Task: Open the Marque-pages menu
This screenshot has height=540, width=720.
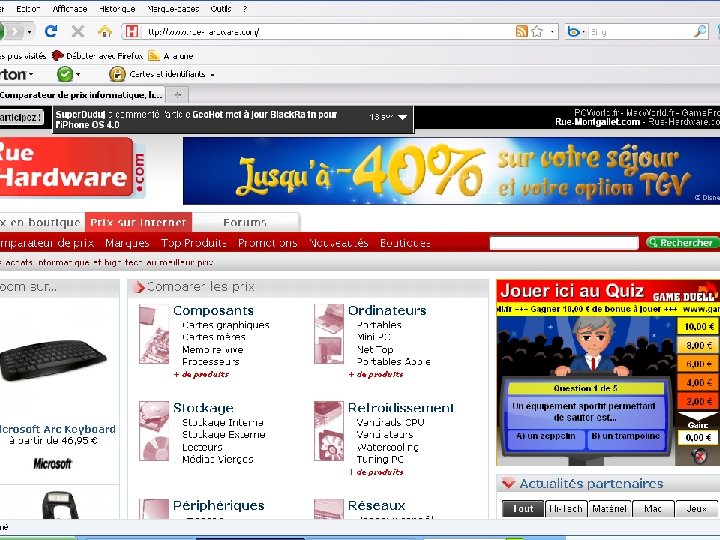Action: tap(173, 9)
